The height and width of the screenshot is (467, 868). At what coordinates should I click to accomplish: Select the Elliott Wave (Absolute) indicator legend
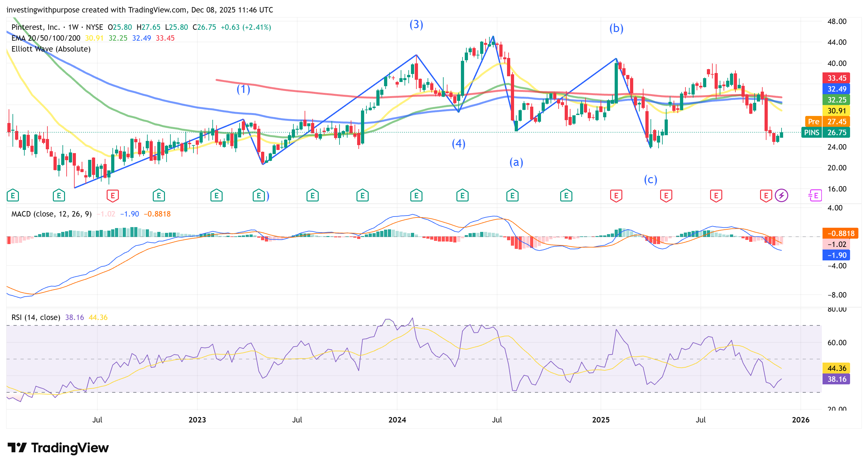(x=51, y=49)
